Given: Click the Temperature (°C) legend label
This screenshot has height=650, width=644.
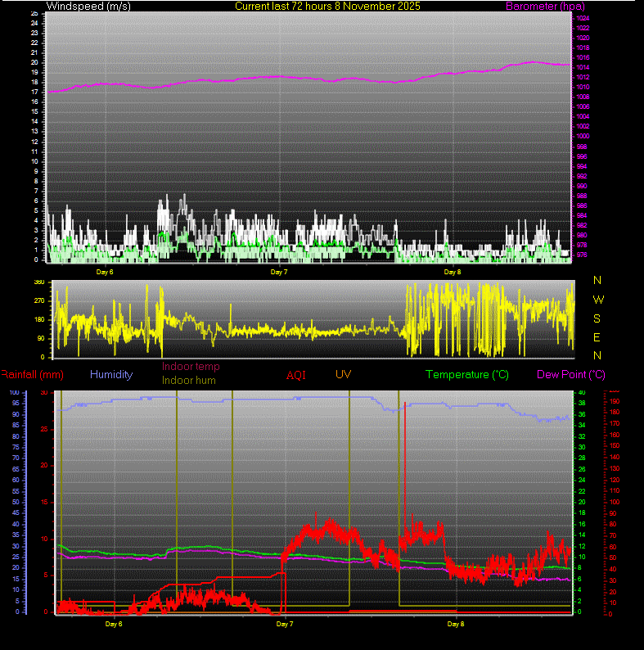Looking at the screenshot, I should coord(466,375).
